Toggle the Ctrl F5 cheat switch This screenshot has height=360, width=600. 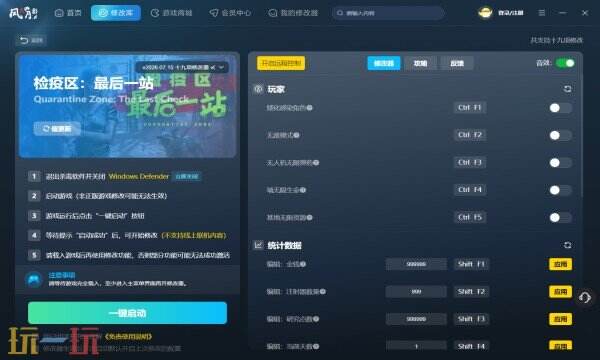[560, 218]
